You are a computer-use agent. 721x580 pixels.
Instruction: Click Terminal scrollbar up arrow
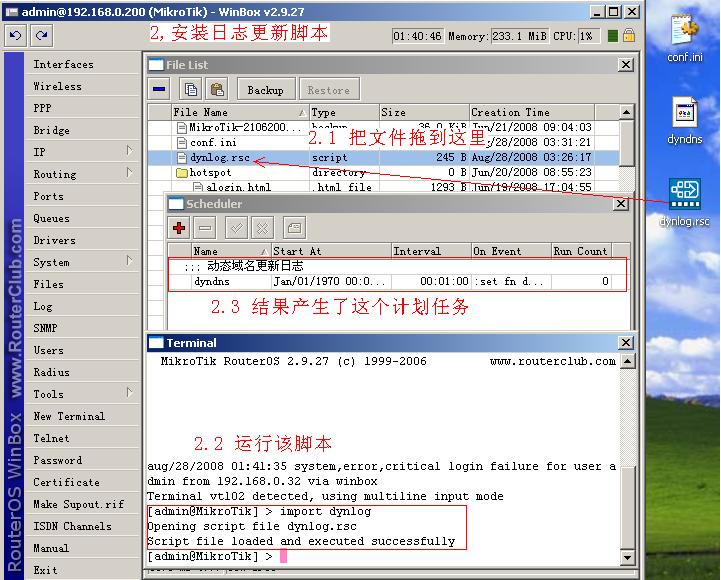628,361
